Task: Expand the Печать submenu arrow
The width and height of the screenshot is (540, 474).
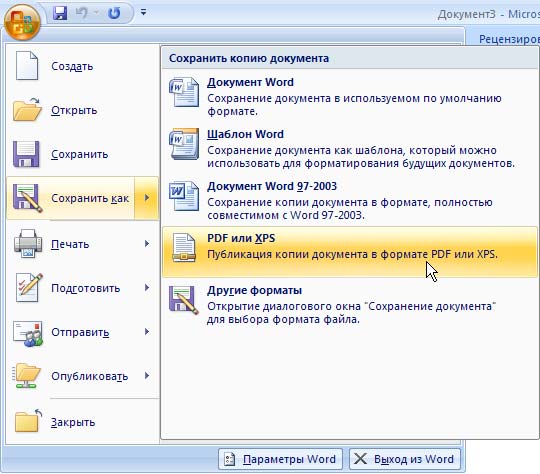Action: click(147, 244)
